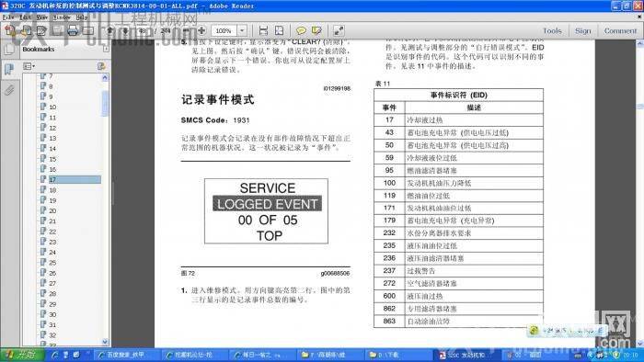Open the File menu
The height and width of the screenshot is (362, 644).
pyautogui.click(x=7, y=17)
